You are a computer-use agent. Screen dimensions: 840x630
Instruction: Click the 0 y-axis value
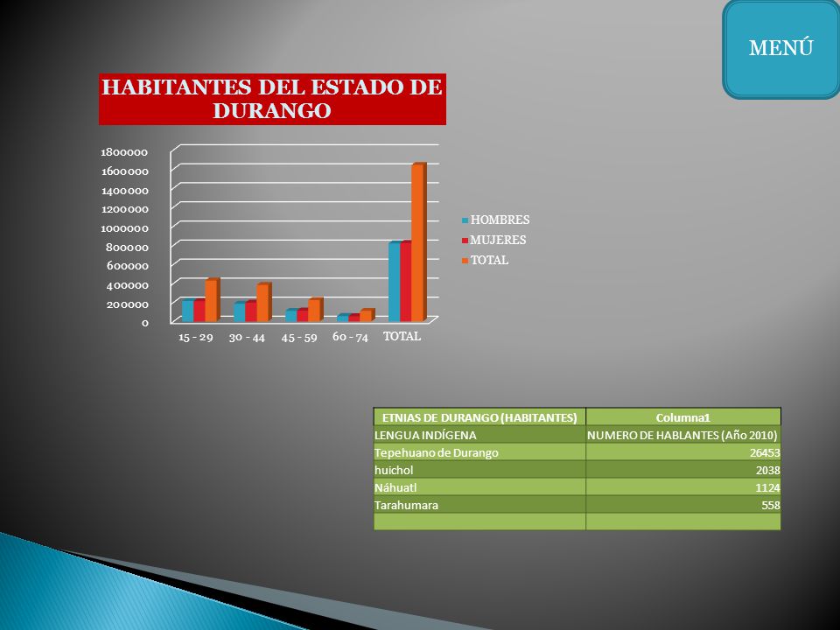pyautogui.click(x=144, y=323)
